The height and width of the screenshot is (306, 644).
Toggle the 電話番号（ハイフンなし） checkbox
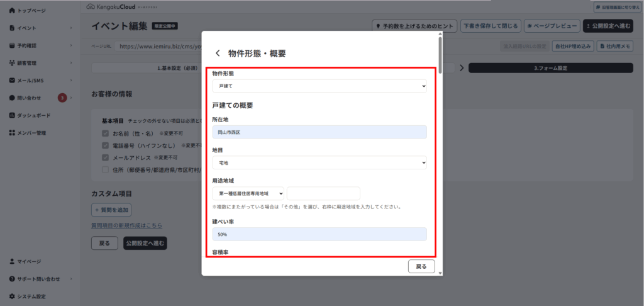[106, 145]
